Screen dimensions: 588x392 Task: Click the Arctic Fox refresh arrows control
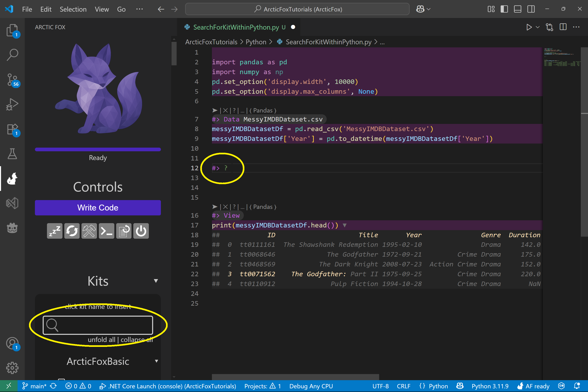click(72, 231)
